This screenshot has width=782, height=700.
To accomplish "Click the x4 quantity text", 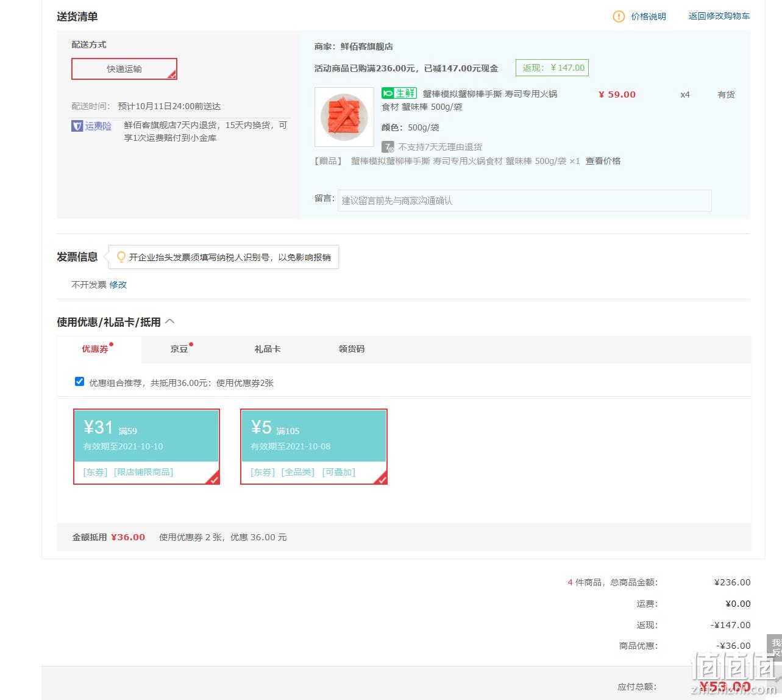I will (x=685, y=95).
